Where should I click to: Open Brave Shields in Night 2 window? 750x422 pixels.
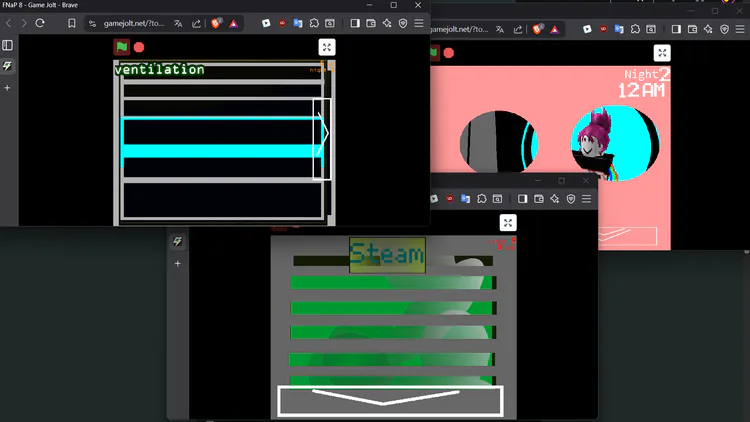point(537,30)
